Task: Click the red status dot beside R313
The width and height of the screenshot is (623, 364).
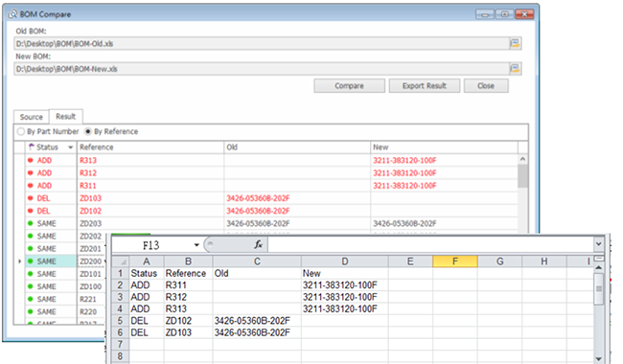Action: [31, 160]
